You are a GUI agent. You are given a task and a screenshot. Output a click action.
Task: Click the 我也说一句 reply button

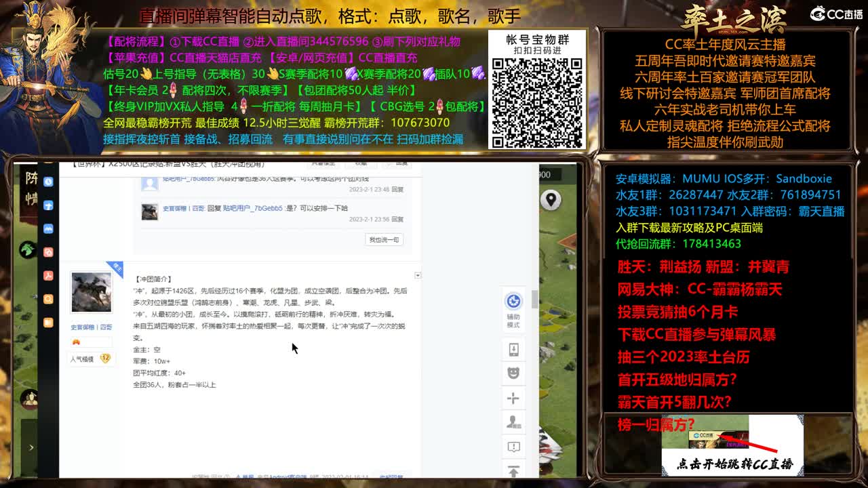(x=384, y=239)
